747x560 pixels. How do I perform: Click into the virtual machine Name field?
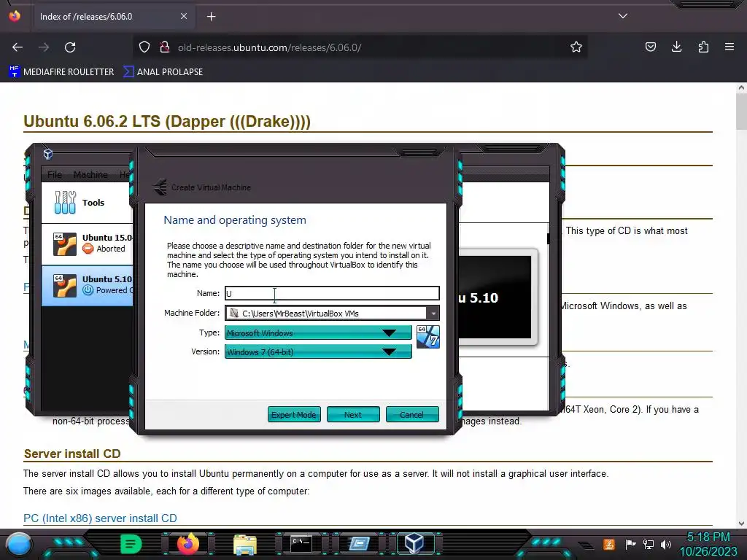click(332, 293)
